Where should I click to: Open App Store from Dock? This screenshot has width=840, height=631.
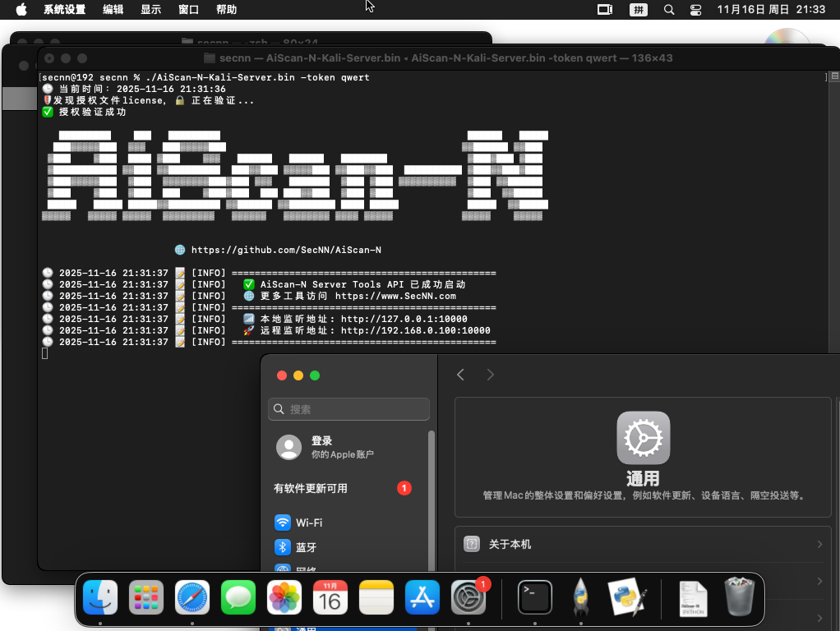click(x=422, y=597)
